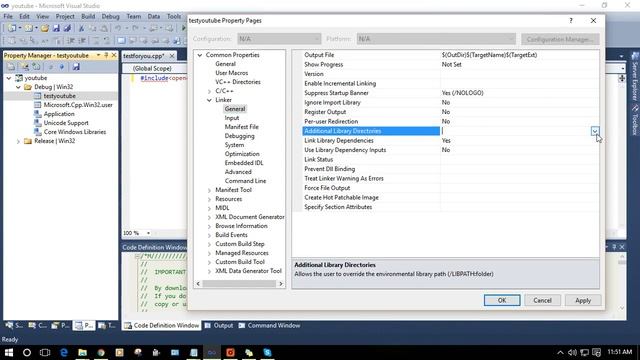This screenshot has height=360, width=640.
Task: Click the Save icon in Property Manager toolbar
Action: (76, 67)
